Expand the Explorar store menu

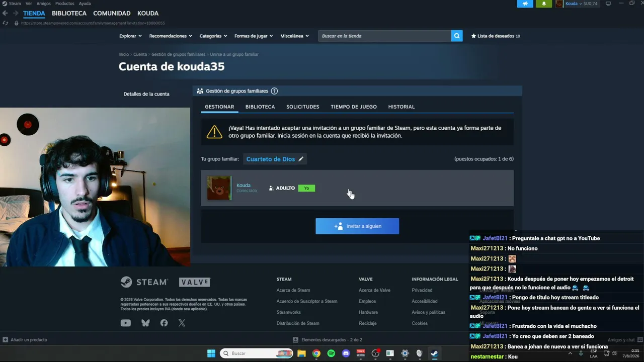point(130,36)
